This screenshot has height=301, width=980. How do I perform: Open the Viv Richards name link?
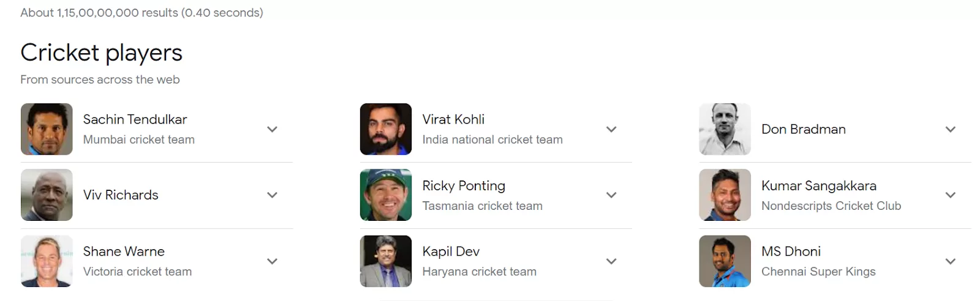point(121,195)
